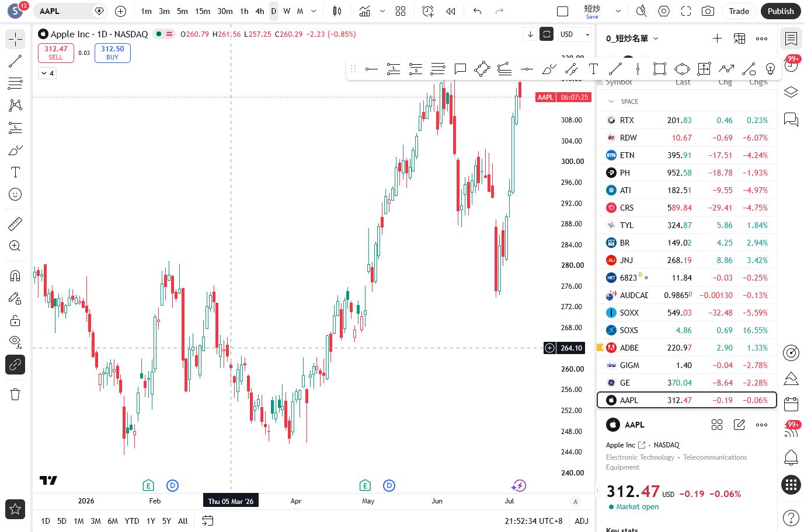Collapse the indicator legend showing 4
804x532 pixels.
(47, 73)
